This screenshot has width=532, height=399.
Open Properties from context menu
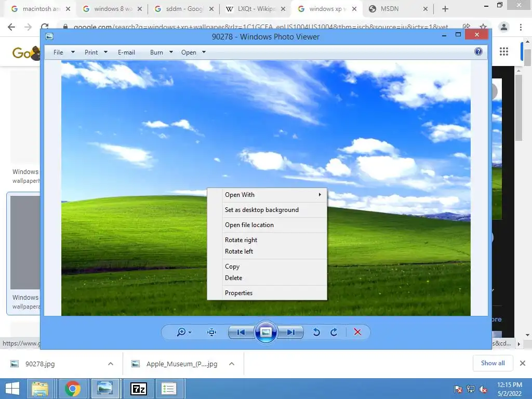[267, 293]
